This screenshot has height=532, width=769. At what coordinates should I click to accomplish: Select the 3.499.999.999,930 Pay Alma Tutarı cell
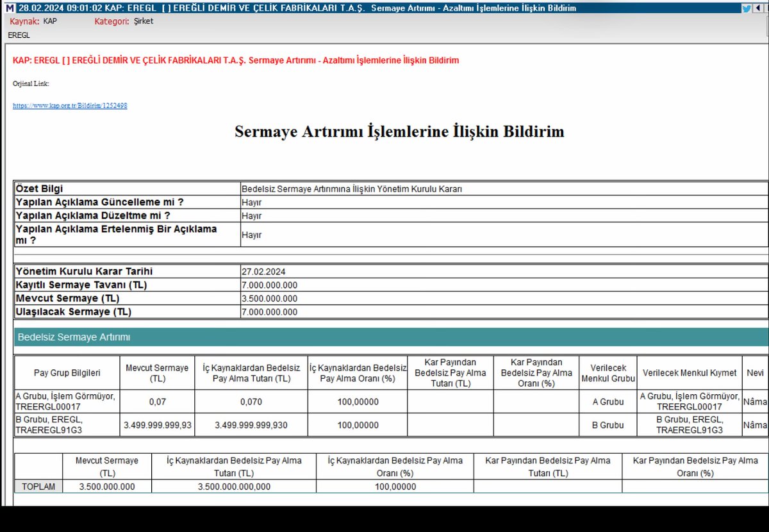[251, 425]
